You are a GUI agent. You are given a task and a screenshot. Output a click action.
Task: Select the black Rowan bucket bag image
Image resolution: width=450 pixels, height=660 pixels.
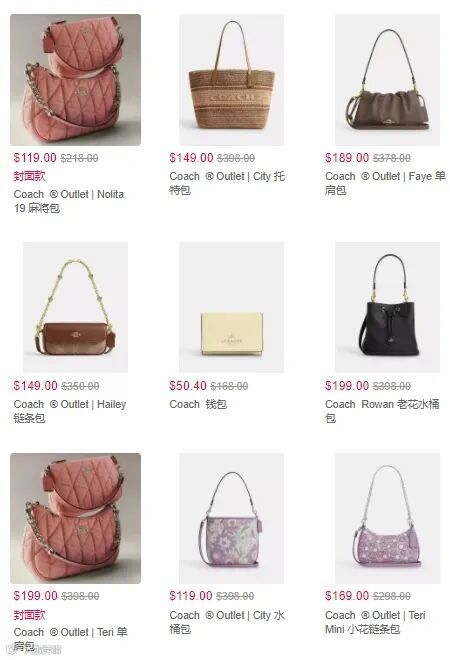click(x=387, y=307)
